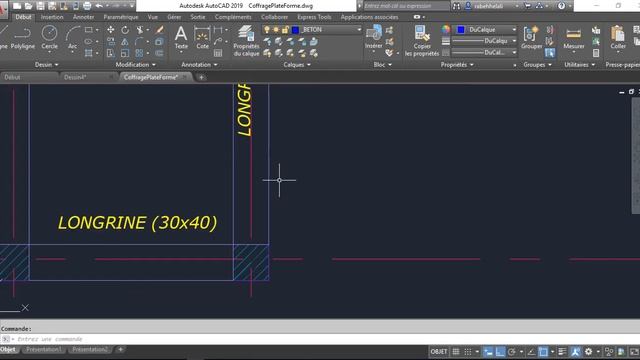Open the Insertion ribbon tab
Image resolution: width=640 pixels, height=360 pixels.
(x=52, y=17)
